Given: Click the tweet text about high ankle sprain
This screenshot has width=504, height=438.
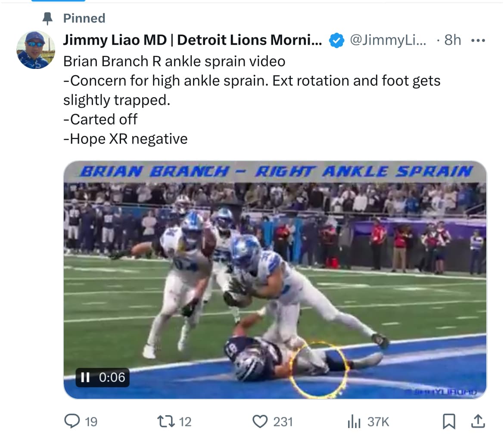Looking at the screenshot, I should point(252,81).
